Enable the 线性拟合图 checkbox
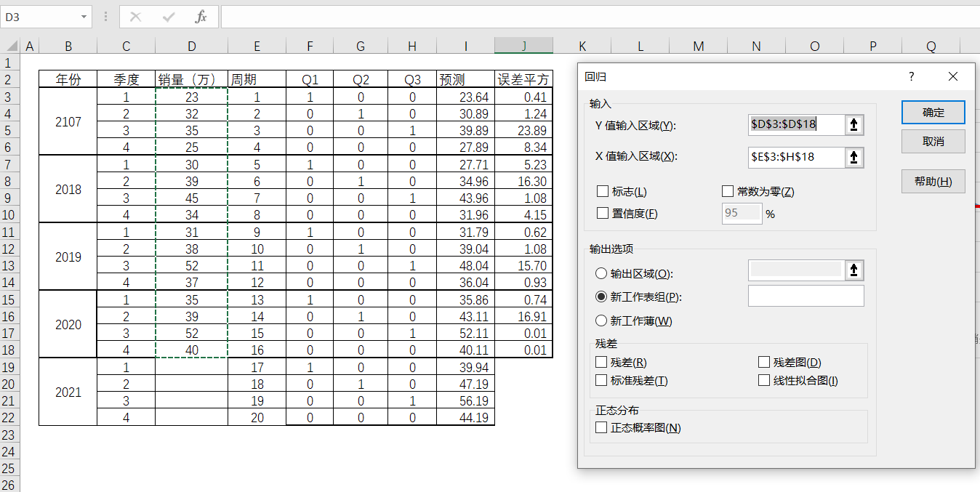This screenshot has height=492, width=980. coord(764,380)
